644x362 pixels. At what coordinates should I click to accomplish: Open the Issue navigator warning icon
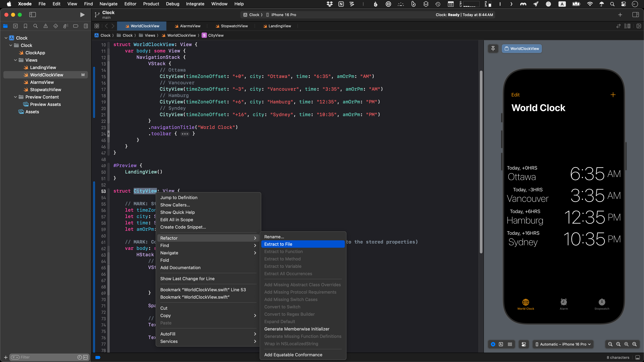(x=45, y=26)
